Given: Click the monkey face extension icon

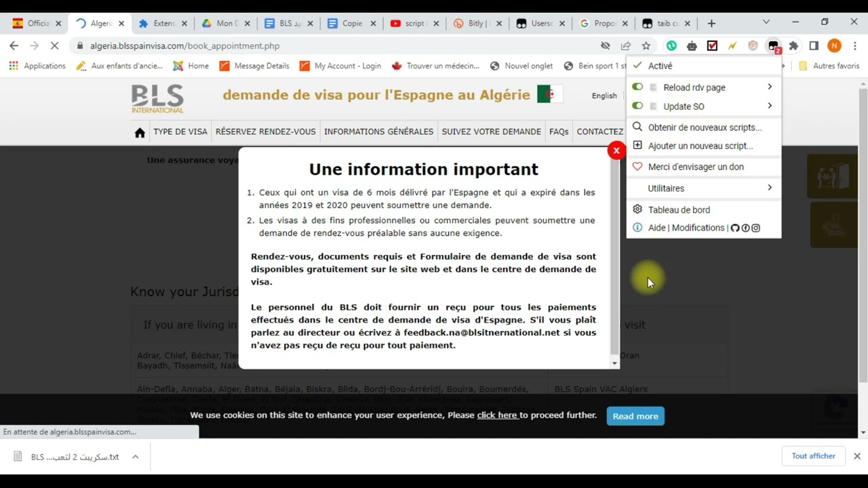Looking at the screenshot, I should click(x=753, y=46).
